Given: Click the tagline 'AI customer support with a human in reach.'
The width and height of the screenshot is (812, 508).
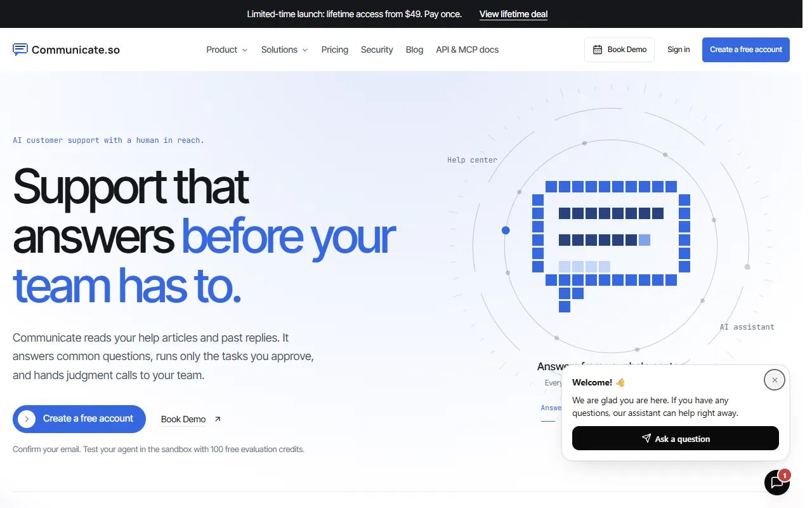Looking at the screenshot, I should click(x=108, y=140).
